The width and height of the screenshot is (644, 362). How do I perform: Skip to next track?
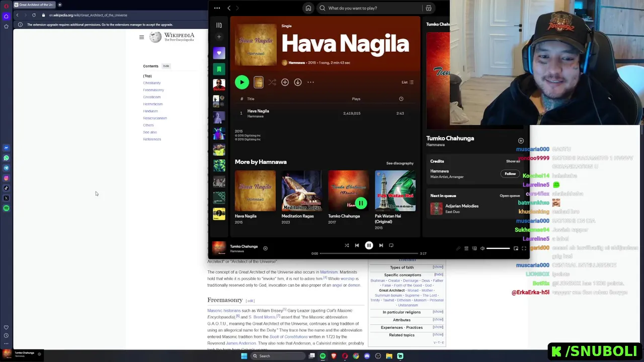pos(381,245)
